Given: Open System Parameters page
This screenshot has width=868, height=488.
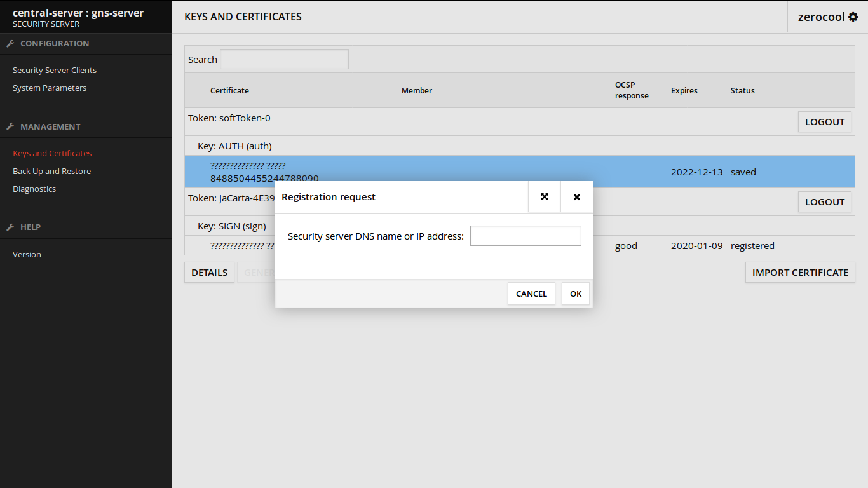Looking at the screenshot, I should click(x=50, y=88).
